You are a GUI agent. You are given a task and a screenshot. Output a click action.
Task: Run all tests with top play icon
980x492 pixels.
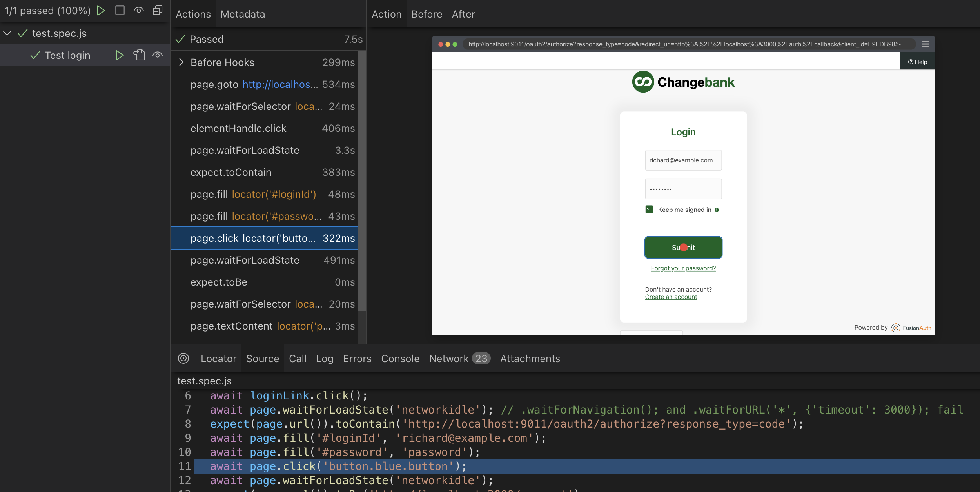(x=101, y=11)
